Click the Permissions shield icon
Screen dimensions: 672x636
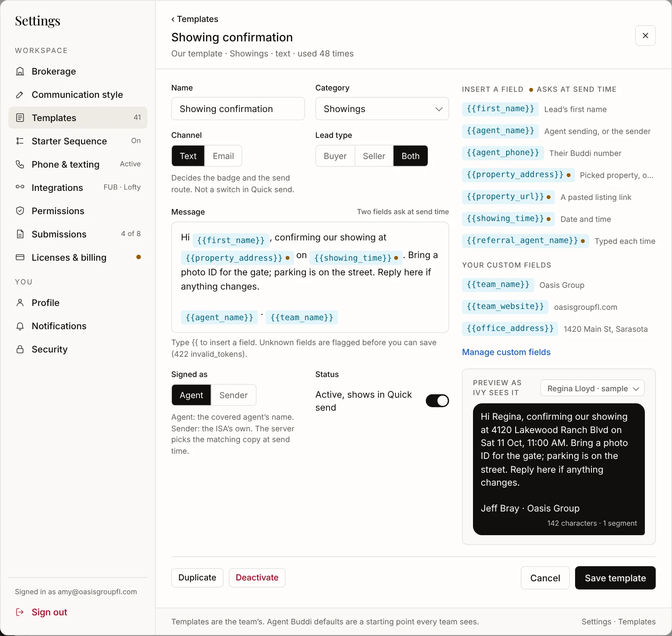[20, 211]
